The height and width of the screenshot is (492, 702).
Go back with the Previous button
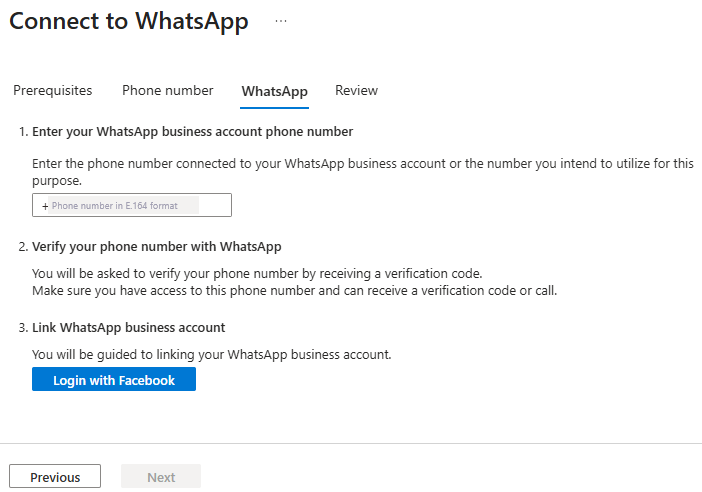click(55, 476)
